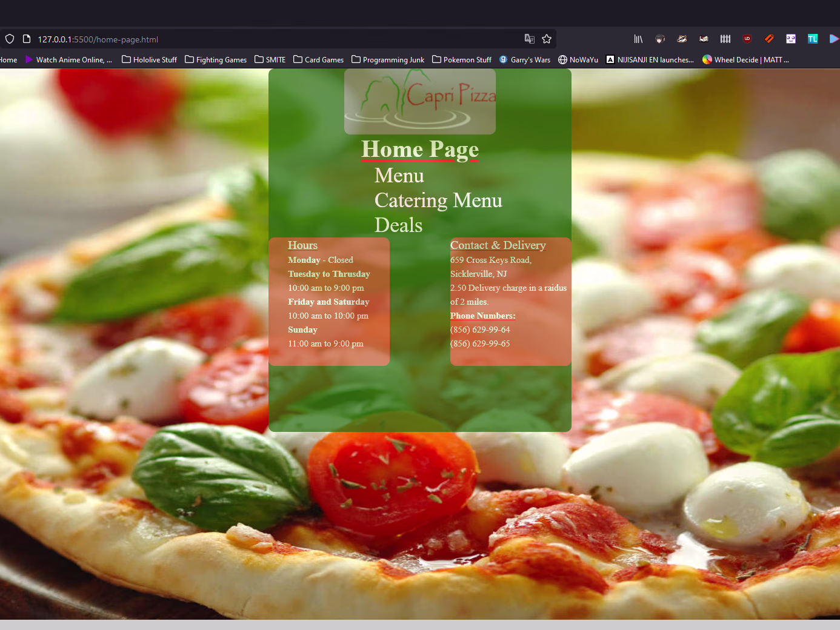Open the Menu link

[399, 175]
